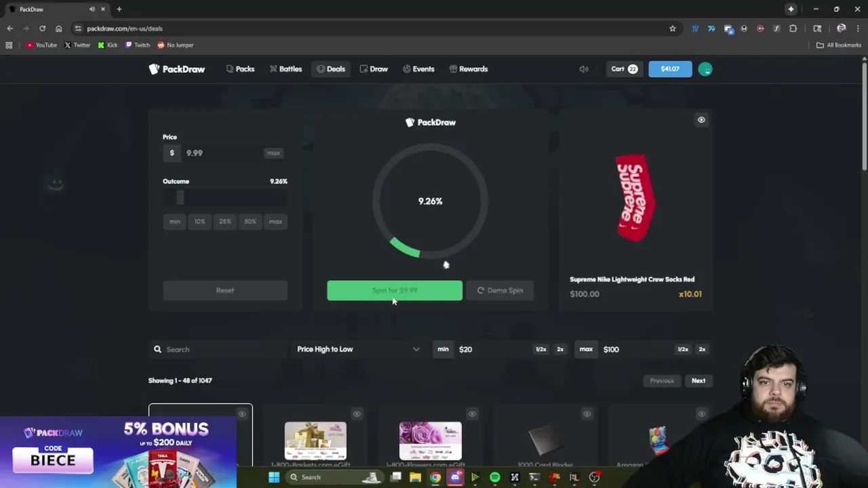The height and width of the screenshot is (488, 868).
Task: Set outcome to min preset
Action: coord(174,222)
